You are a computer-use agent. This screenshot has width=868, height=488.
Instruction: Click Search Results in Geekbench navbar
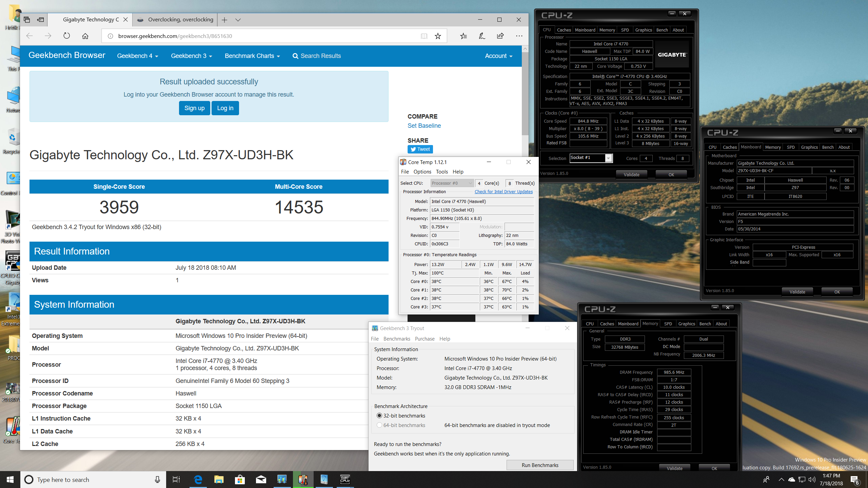pyautogui.click(x=317, y=56)
